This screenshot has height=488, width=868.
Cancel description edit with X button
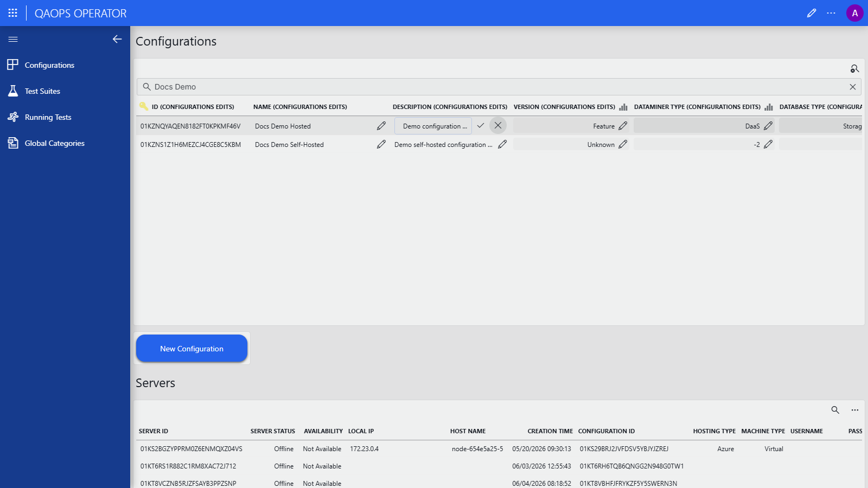click(498, 125)
